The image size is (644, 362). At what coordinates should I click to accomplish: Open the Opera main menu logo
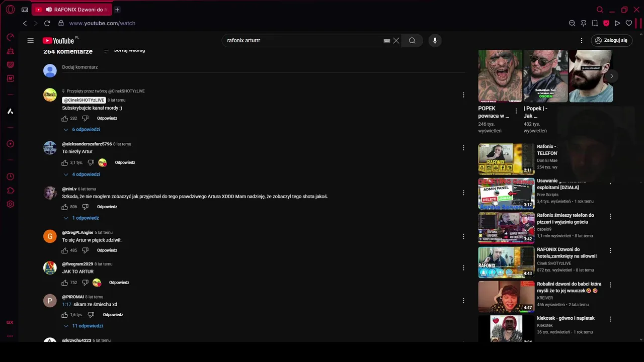[x=10, y=10]
